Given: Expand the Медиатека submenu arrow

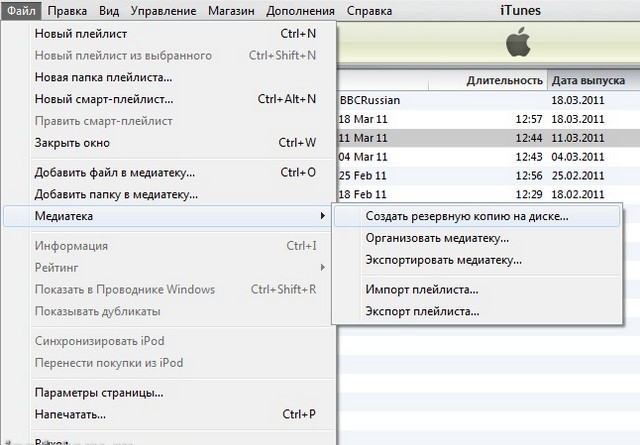Looking at the screenshot, I should click(323, 216).
